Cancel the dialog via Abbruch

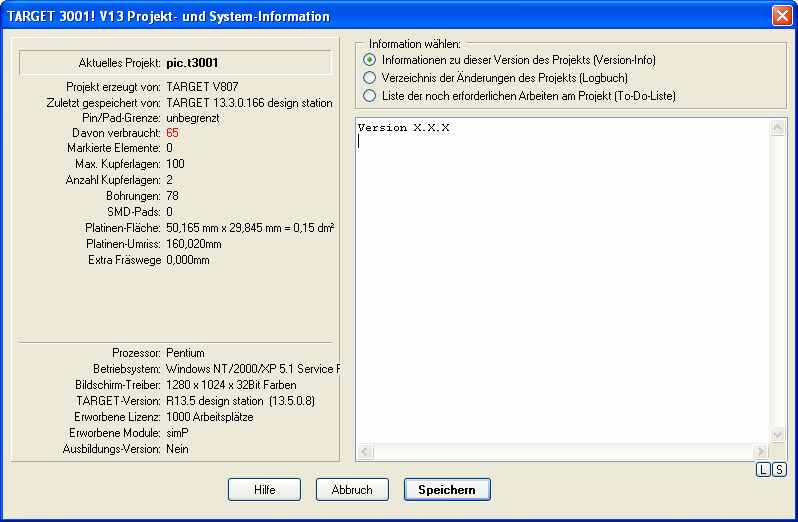tap(352, 490)
